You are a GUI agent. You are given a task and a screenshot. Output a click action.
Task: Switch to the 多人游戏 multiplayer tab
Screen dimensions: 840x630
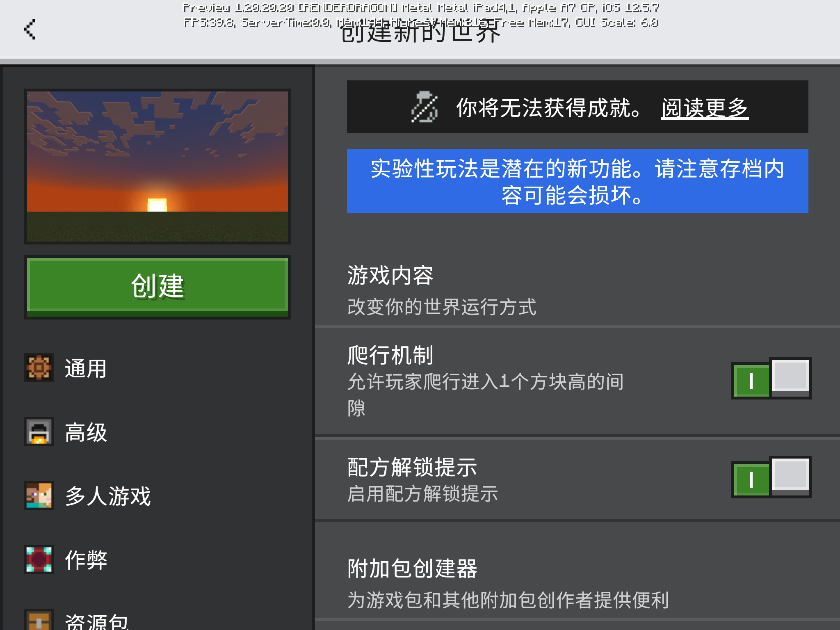coord(108,496)
